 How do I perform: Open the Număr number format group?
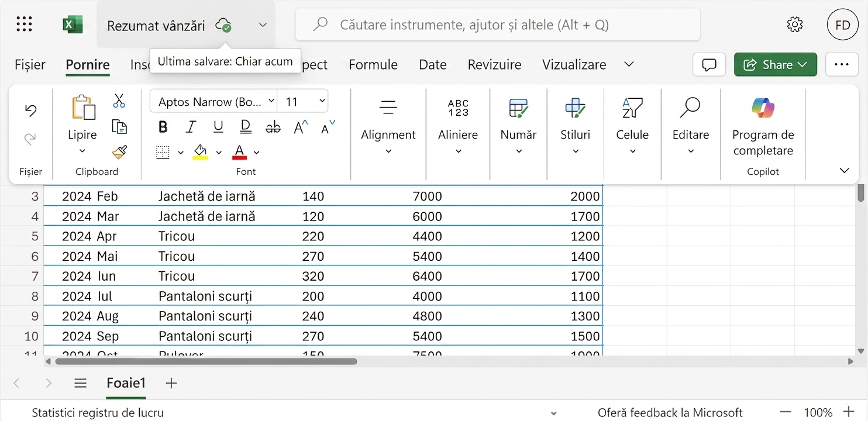click(x=518, y=108)
